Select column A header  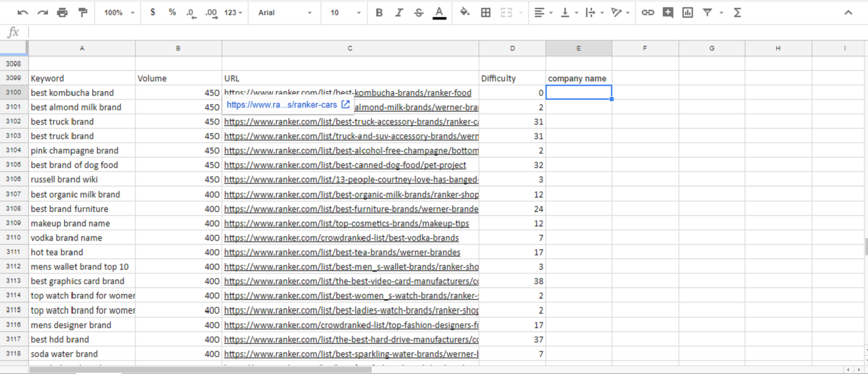pos(82,48)
